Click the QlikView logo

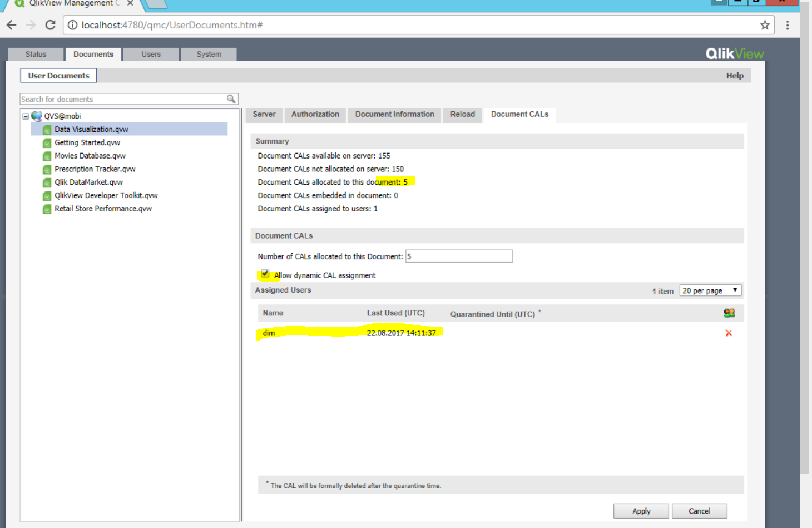735,53
